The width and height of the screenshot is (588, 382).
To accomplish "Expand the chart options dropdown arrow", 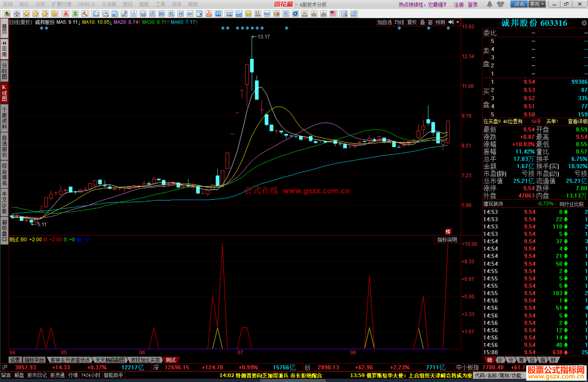I will pyautogui.click(x=458, y=22).
